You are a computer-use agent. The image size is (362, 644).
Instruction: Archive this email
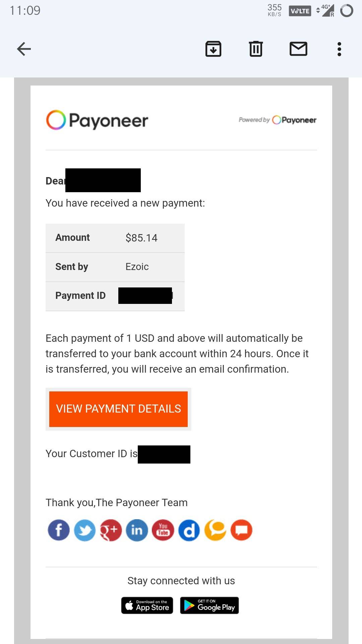(x=213, y=49)
